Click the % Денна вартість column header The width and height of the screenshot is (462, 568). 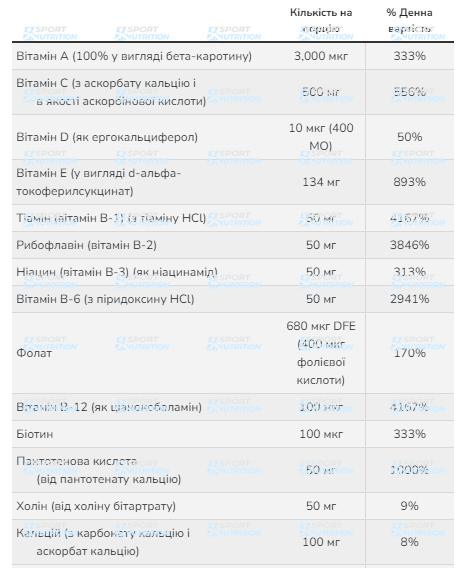(409, 21)
